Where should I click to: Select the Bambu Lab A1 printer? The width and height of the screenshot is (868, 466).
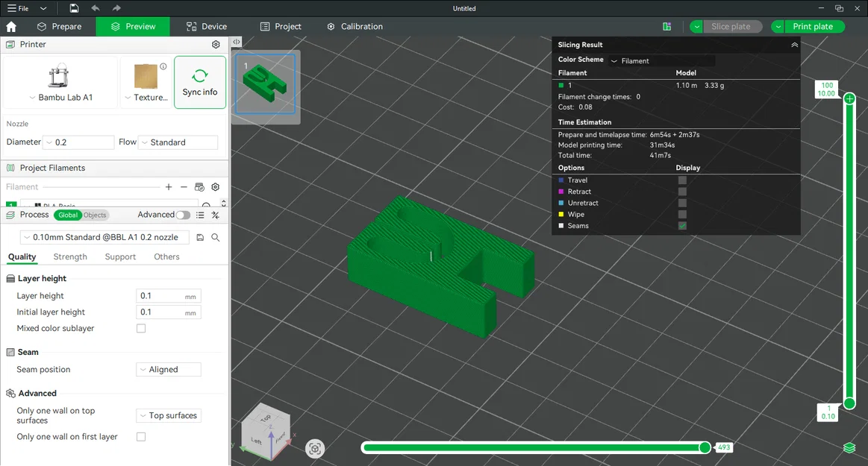[x=60, y=82]
